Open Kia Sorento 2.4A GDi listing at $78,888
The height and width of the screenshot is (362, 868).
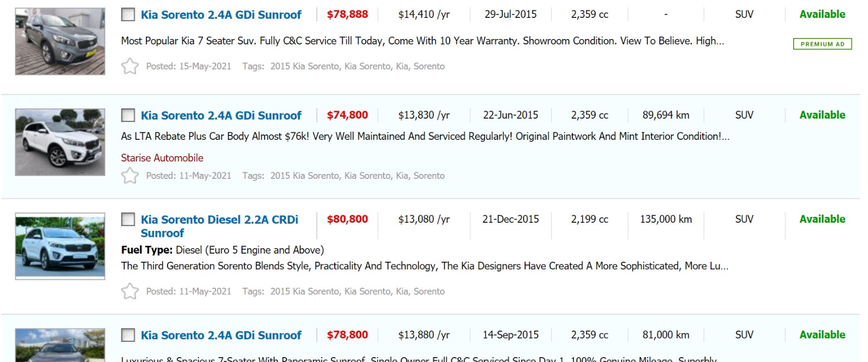pos(221,15)
